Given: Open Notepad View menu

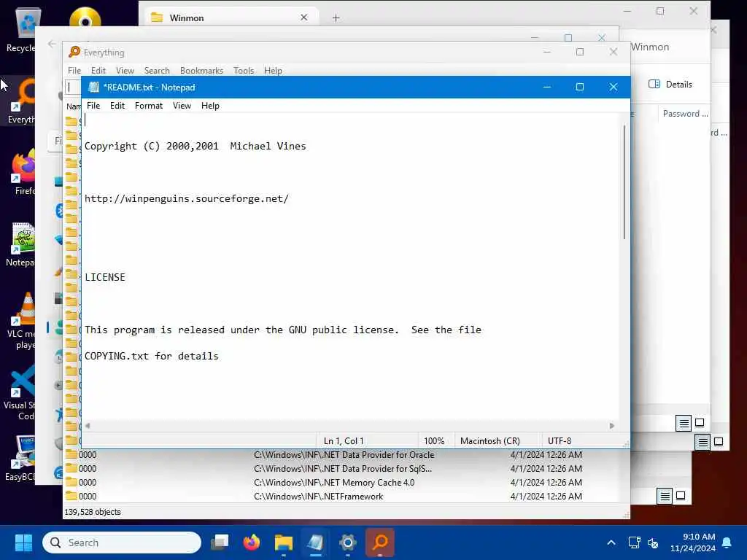Looking at the screenshot, I should tap(182, 106).
